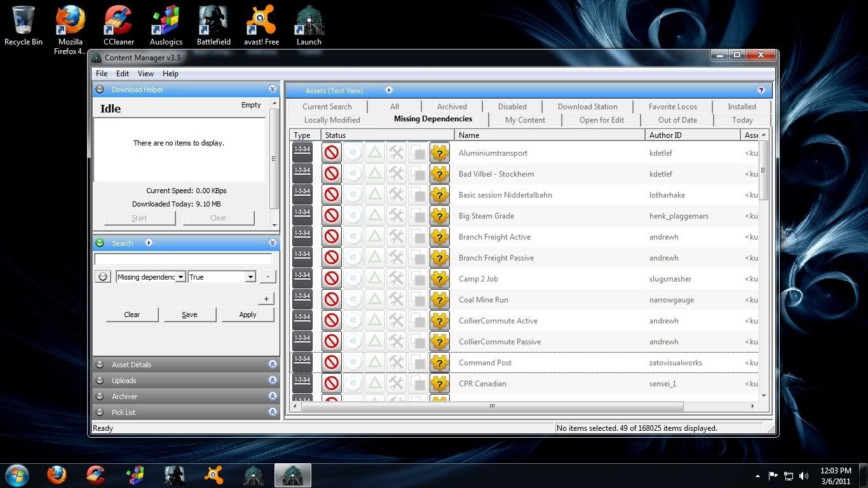Click yellow missing-dependency icon for Bad Vilbel - Stockheim
Image resolution: width=868 pixels, height=488 pixels.
tap(440, 174)
